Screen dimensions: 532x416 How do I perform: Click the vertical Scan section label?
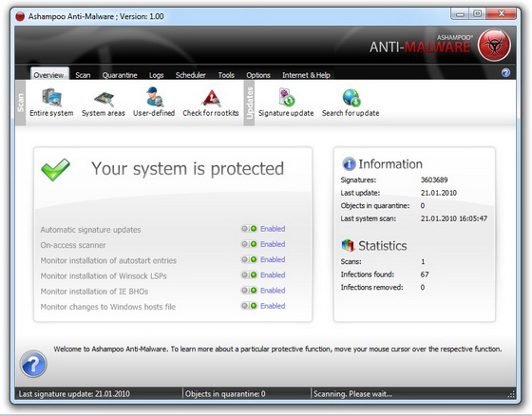coord(20,103)
